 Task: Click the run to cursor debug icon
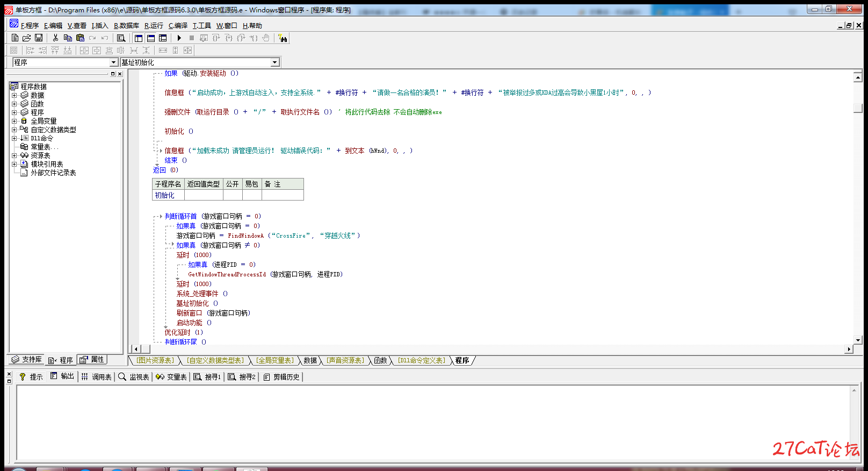tap(254, 38)
